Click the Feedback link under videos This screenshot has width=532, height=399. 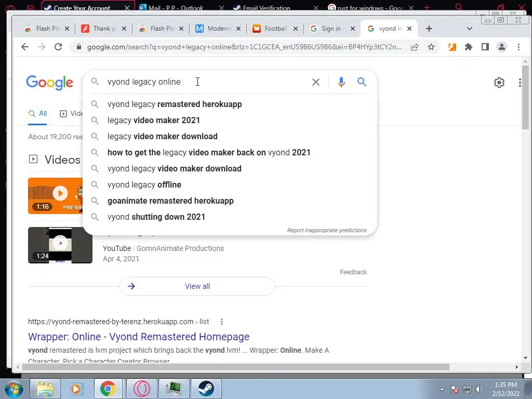point(353,272)
